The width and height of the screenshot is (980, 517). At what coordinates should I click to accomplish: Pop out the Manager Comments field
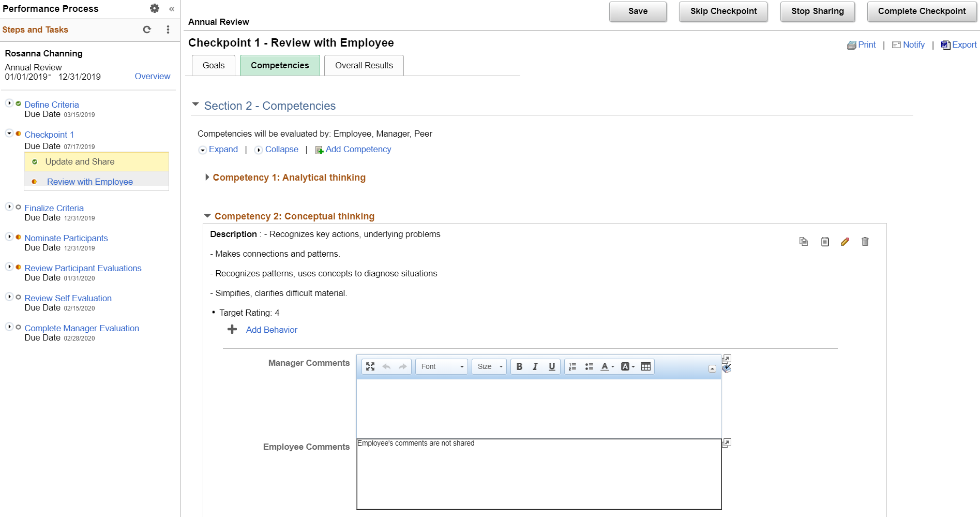(x=727, y=359)
